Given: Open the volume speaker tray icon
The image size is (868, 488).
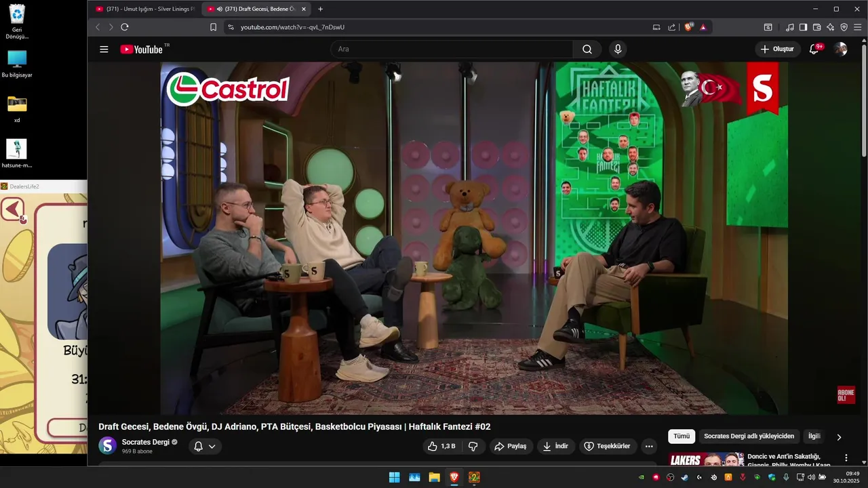Looking at the screenshot, I should click(x=811, y=477).
